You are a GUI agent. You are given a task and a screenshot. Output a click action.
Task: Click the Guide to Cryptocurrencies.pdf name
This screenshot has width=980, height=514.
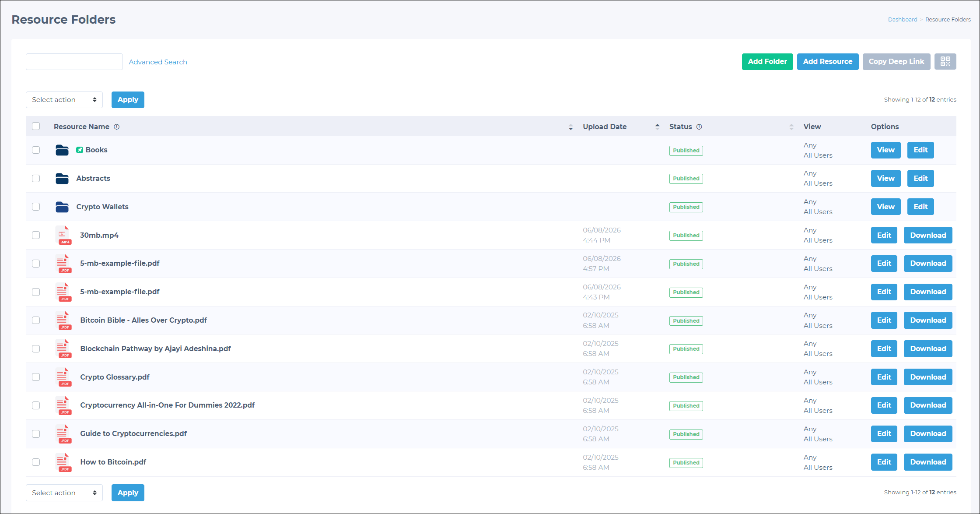[133, 434]
